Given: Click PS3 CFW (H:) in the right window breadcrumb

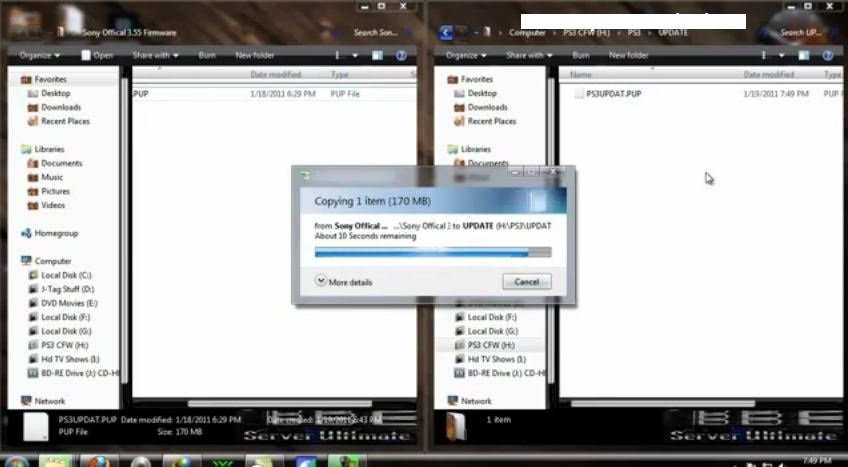Looking at the screenshot, I should point(586,33).
